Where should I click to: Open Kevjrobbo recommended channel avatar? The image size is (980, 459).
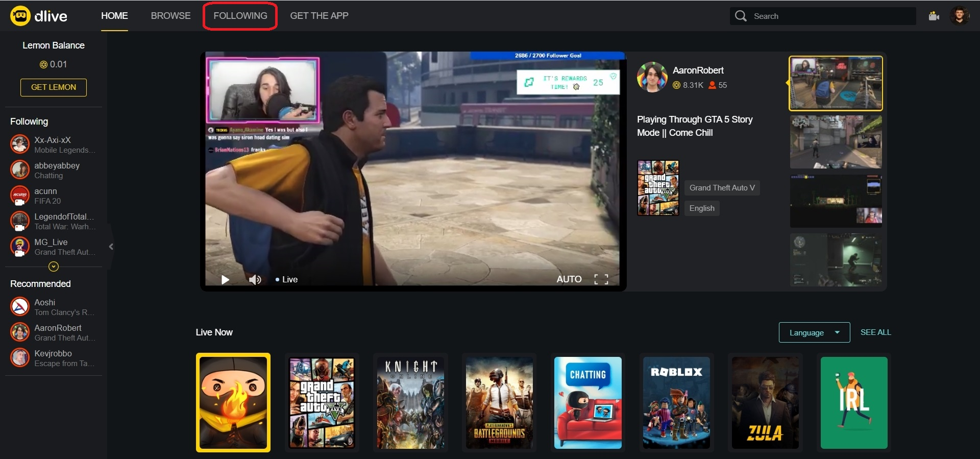coord(20,358)
